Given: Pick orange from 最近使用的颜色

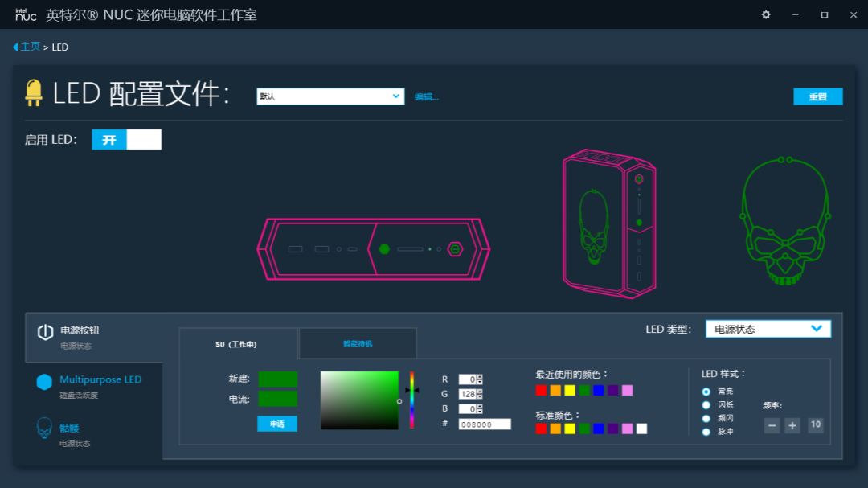Looking at the screenshot, I should [x=555, y=391].
